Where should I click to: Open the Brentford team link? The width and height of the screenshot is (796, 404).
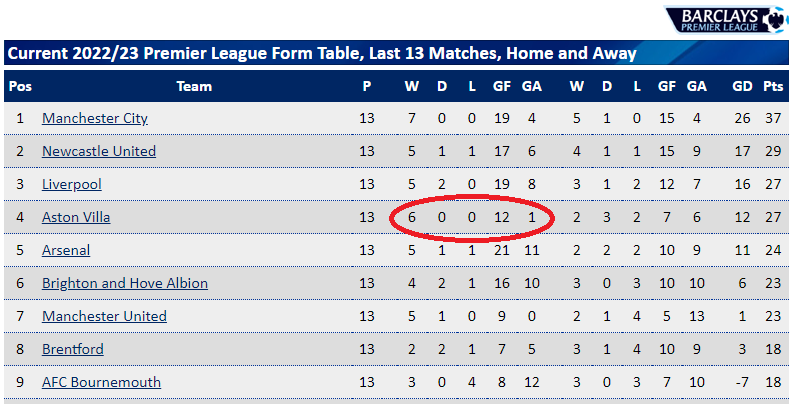73,349
